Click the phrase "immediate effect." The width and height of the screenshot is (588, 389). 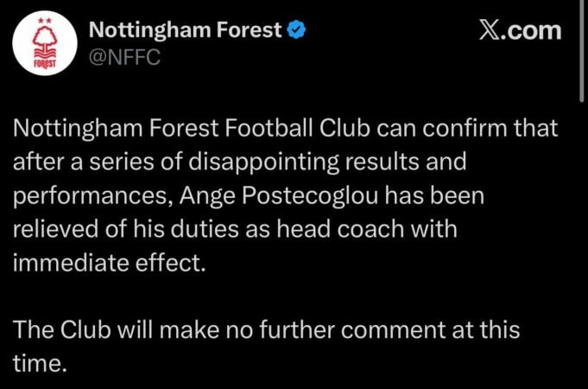coord(109,263)
